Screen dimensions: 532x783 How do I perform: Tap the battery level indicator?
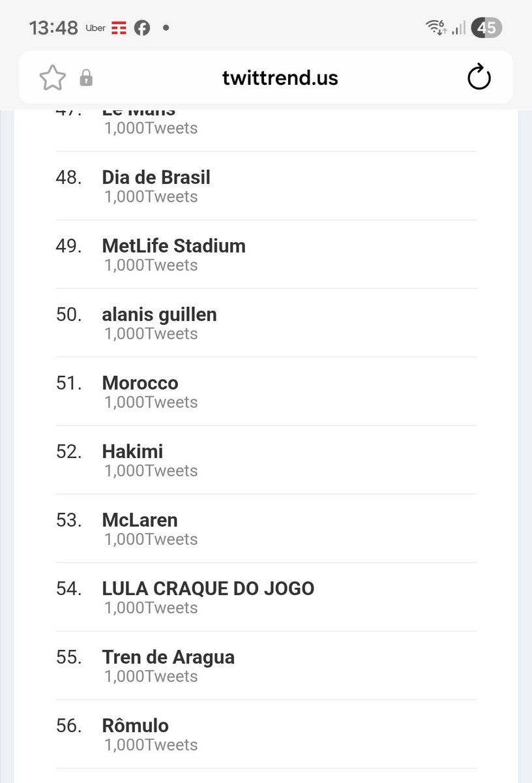click(x=486, y=27)
